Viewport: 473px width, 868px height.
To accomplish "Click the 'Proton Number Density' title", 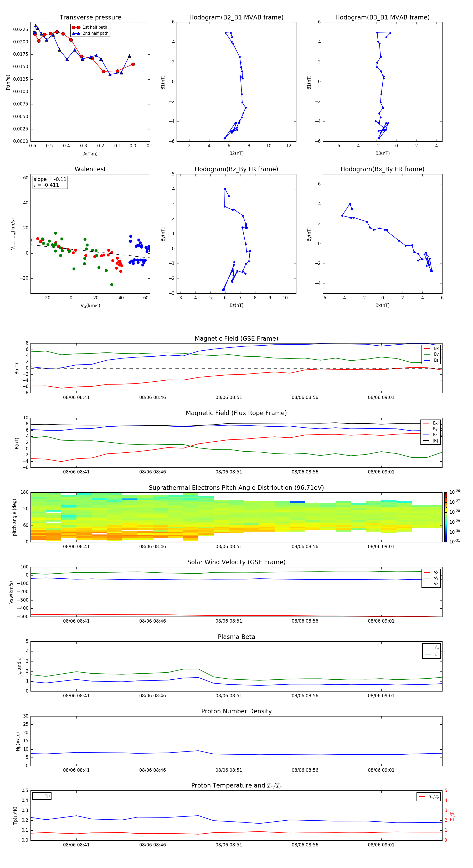I will point(236,711).
